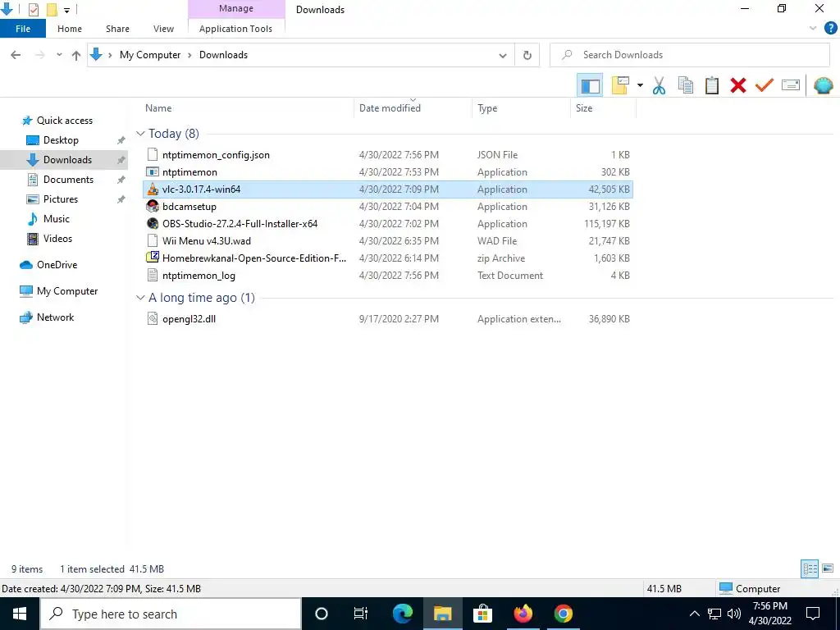Select the ntptimemon application file
This screenshot has width=840, height=630.
pos(388,172)
